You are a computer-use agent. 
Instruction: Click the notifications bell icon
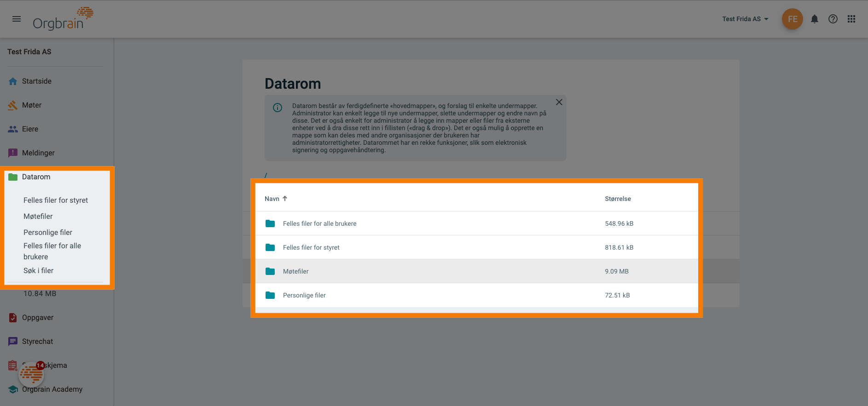point(815,19)
